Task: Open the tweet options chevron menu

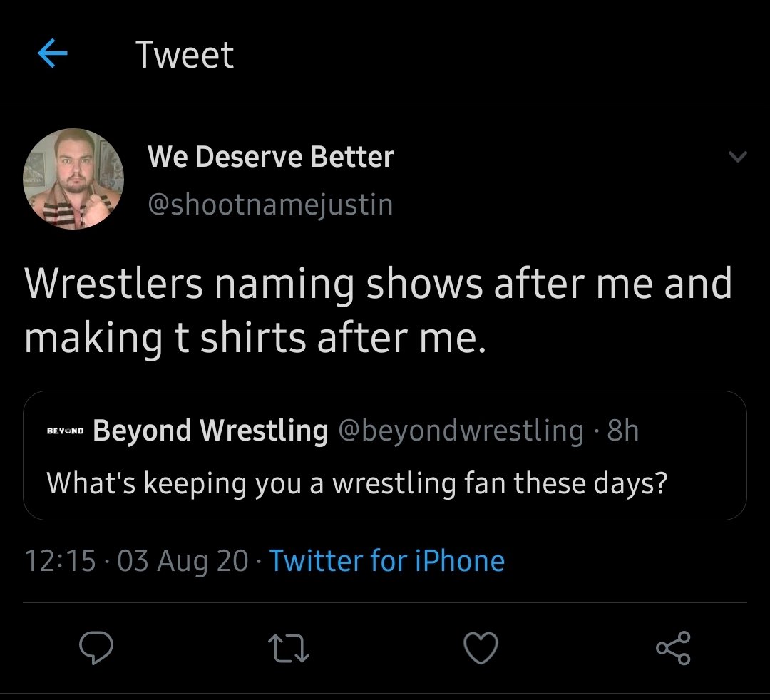Action: click(739, 158)
